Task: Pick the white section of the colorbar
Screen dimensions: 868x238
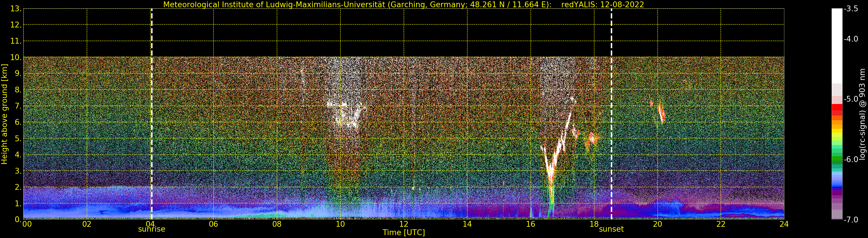Action: tap(837, 46)
